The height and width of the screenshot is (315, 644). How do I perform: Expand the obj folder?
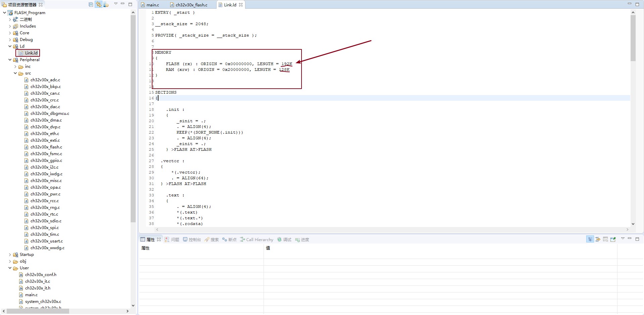10,261
